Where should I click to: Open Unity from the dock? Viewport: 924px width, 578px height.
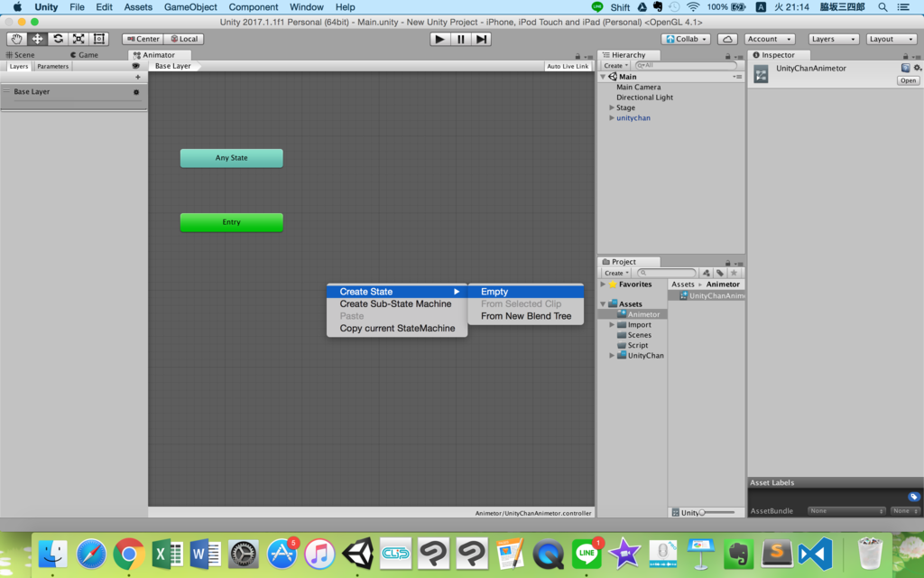pyautogui.click(x=357, y=554)
